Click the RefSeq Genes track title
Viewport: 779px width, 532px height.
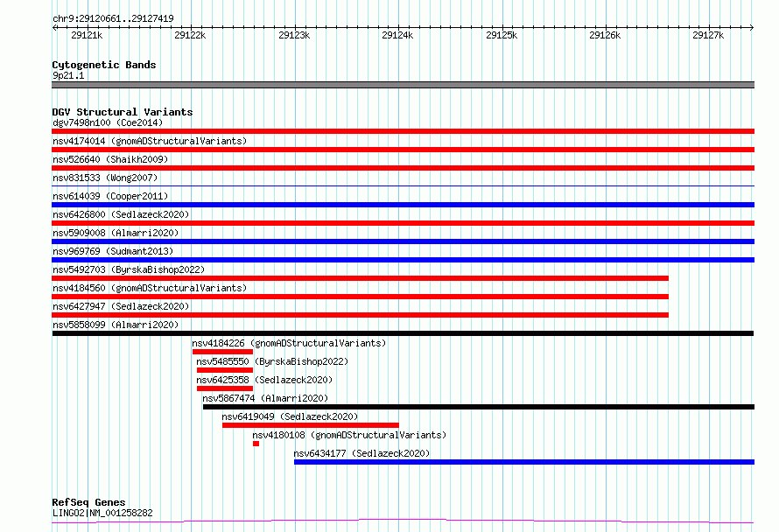[x=88, y=502]
